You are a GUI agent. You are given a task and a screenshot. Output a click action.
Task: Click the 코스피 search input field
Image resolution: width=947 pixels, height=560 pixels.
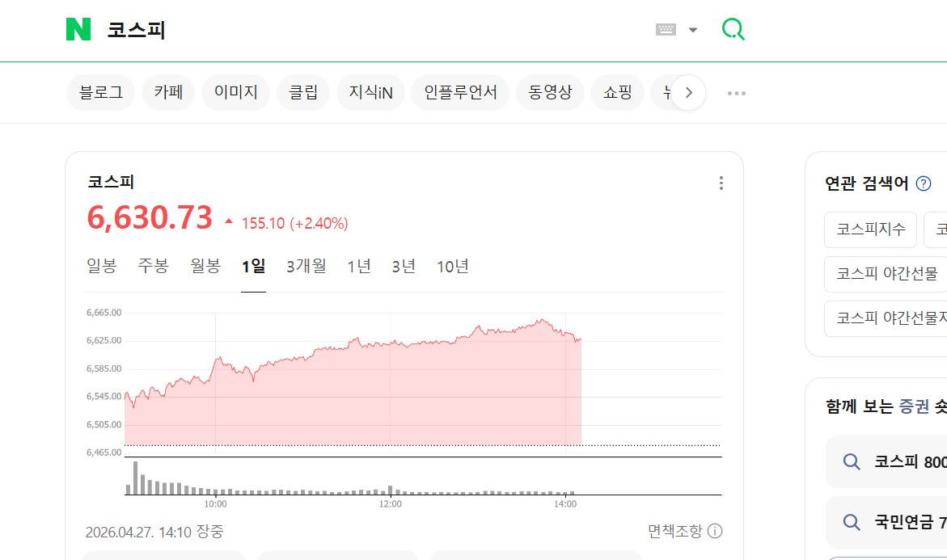tap(364, 31)
